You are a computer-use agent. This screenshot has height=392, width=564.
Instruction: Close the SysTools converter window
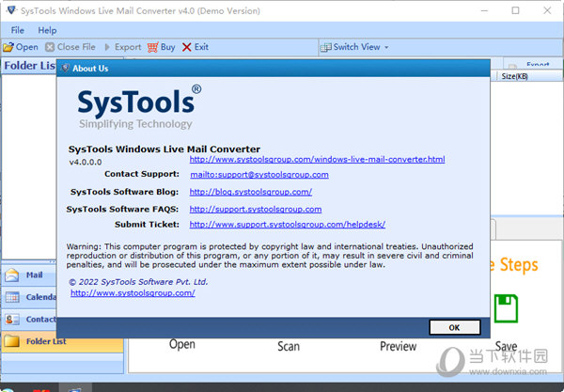[547, 10]
